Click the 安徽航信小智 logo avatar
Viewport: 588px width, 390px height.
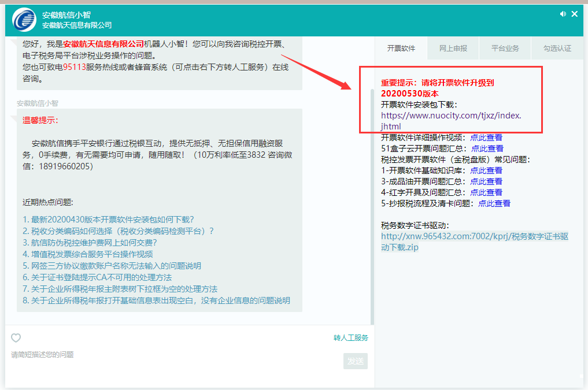click(x=24, y=20)
